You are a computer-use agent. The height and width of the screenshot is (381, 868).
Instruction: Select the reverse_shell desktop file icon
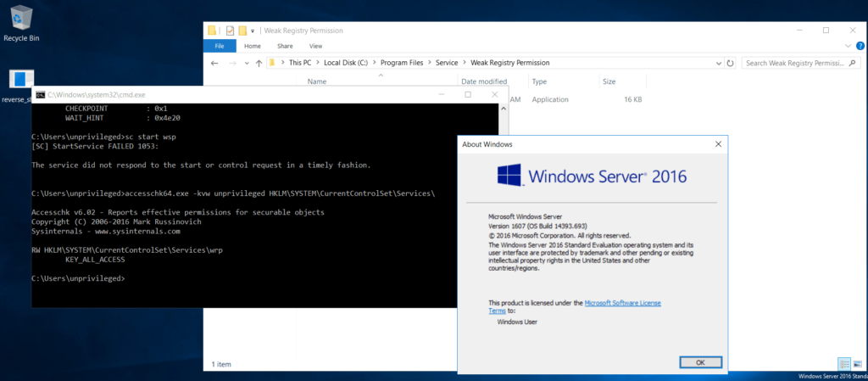[x=21, y=87]
